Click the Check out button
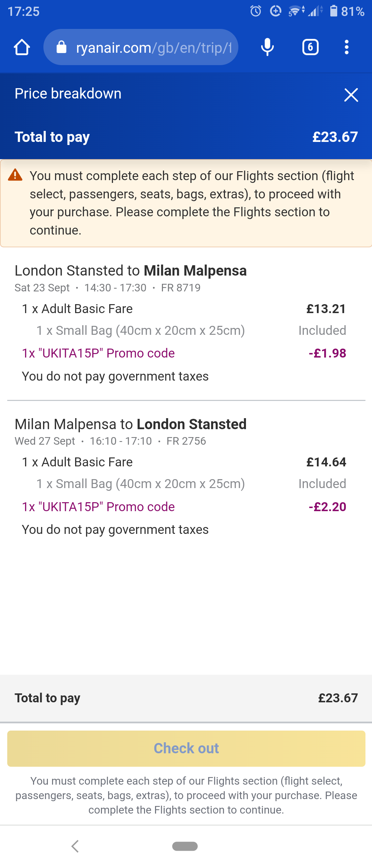 (x=186, y=748)
